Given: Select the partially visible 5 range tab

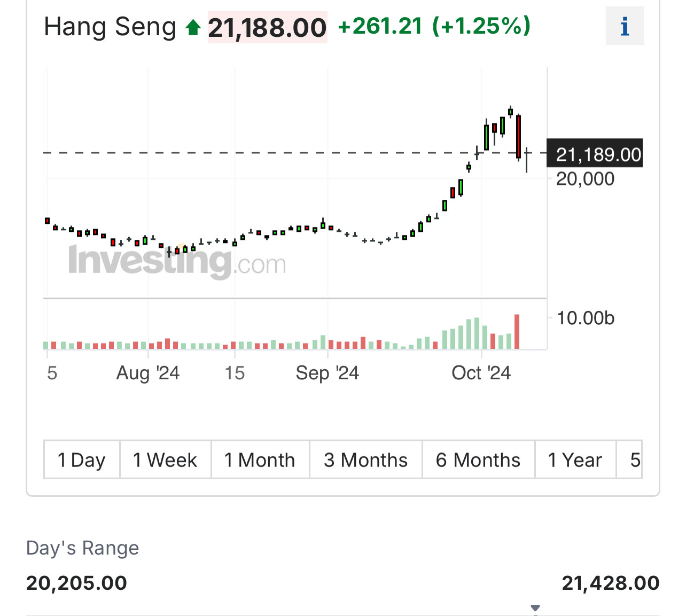Looking at the screenshot, I should (x=634, y=459).
